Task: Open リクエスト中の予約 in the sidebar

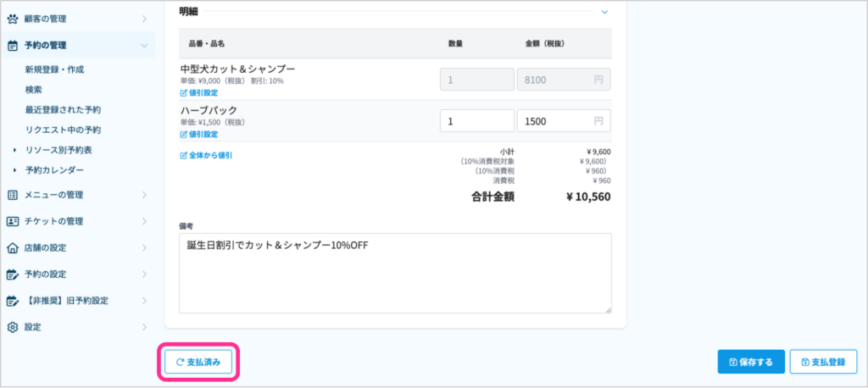Action: point(63,130)
